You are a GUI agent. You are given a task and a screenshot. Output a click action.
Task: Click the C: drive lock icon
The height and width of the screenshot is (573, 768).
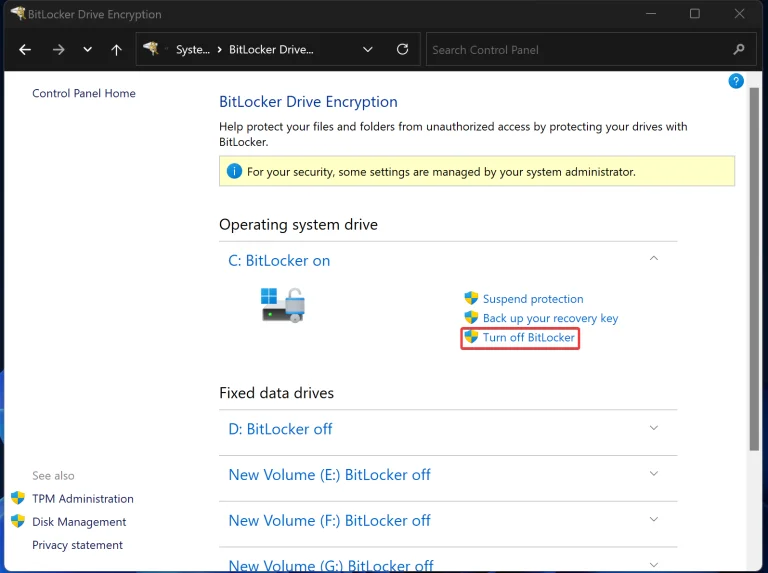click(283, 305)
